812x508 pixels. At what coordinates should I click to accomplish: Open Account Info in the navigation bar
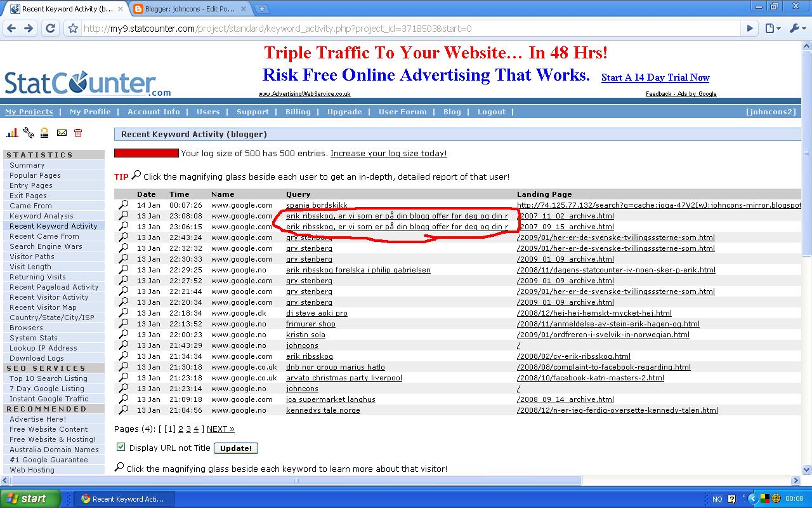[x=154, y=112]
